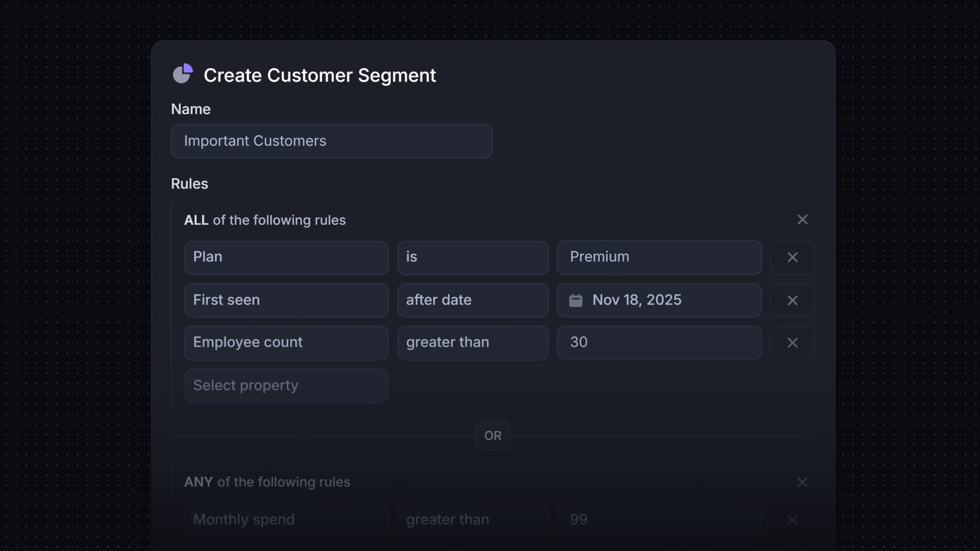This screenshot has width=980, height=551.
Task: Remove the Monthly spend rule
Action: click(792, 520)
